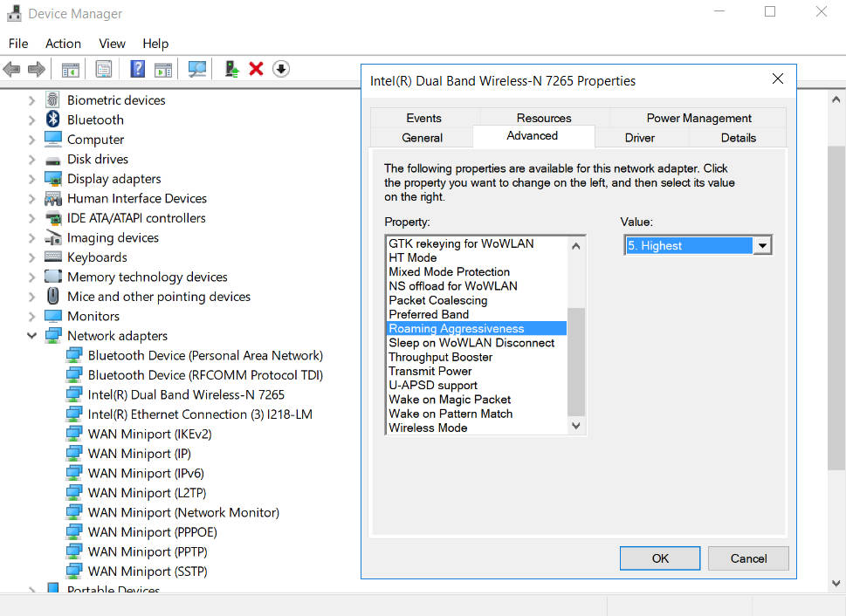The image size is (846, 616).
Task: Click the Forward arrow toolbar icon
Action: (36, 69)
